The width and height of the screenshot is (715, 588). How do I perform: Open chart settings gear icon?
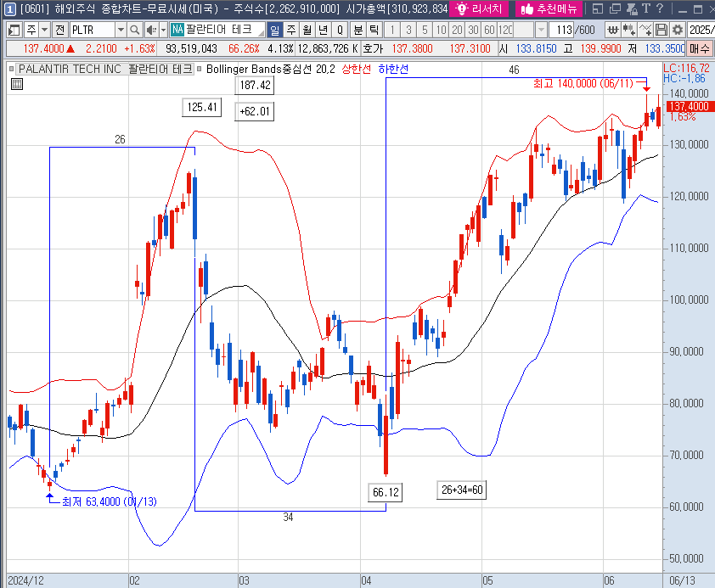[x=678, y=31]
